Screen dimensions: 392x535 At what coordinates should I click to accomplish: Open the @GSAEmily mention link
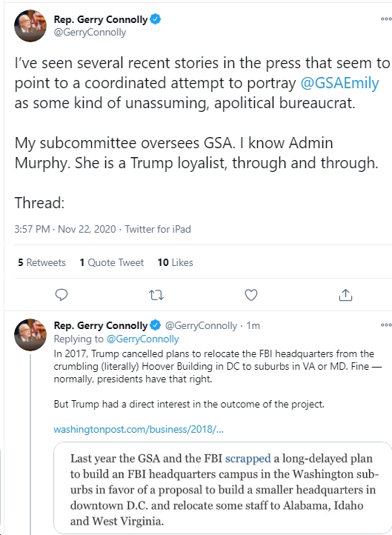[x=340, y=83]
